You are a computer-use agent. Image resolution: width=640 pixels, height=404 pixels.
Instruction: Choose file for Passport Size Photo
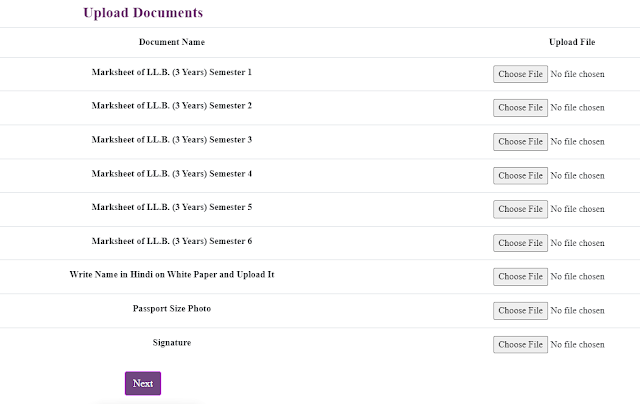[x=520, y=310]
